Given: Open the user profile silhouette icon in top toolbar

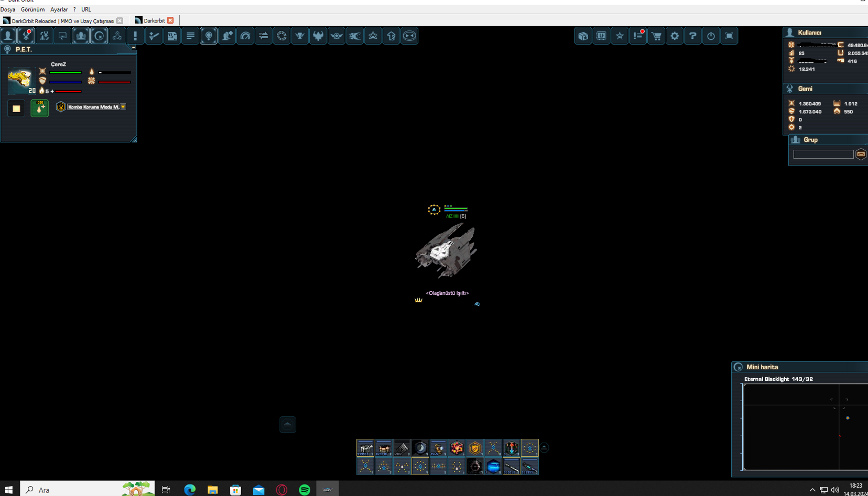Looking at the screenshot, I should tap(8, 36).
